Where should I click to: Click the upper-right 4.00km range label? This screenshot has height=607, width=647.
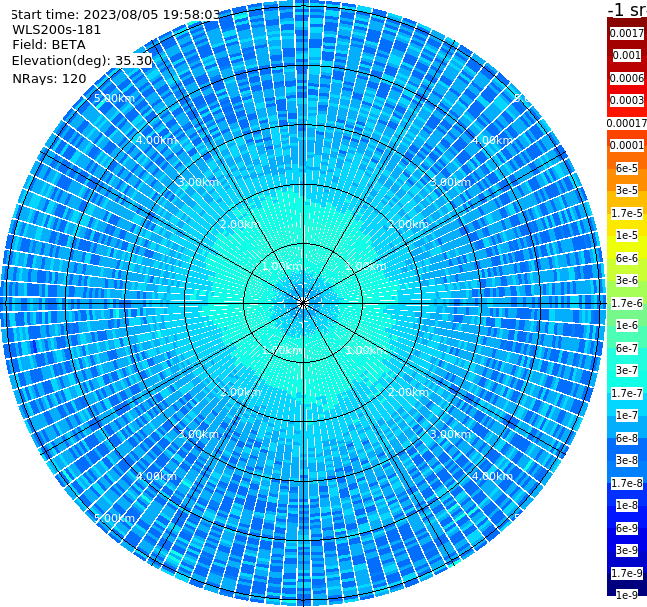[492, 140]
